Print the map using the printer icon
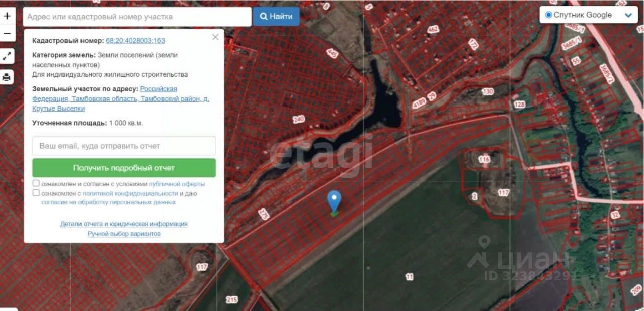 7,77
